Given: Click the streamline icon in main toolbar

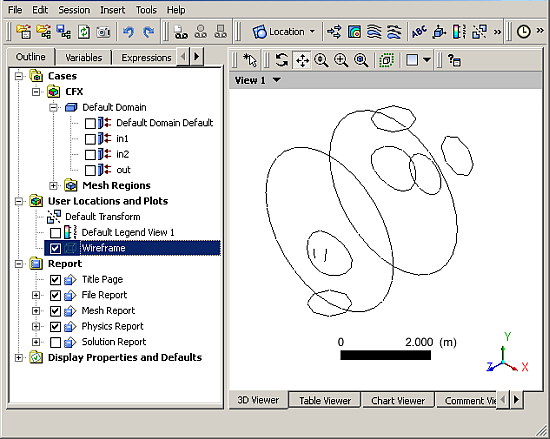Looking at the screenshot, I should click(x=374, y=32).
